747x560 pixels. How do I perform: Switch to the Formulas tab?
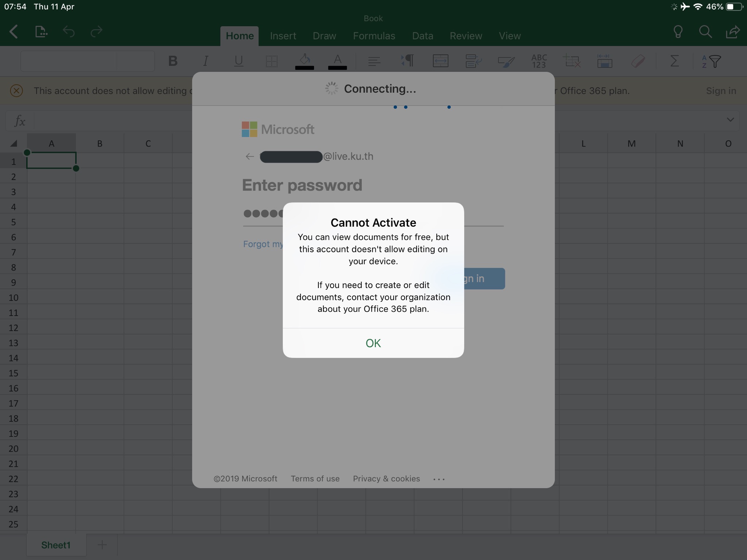(374, 36)
